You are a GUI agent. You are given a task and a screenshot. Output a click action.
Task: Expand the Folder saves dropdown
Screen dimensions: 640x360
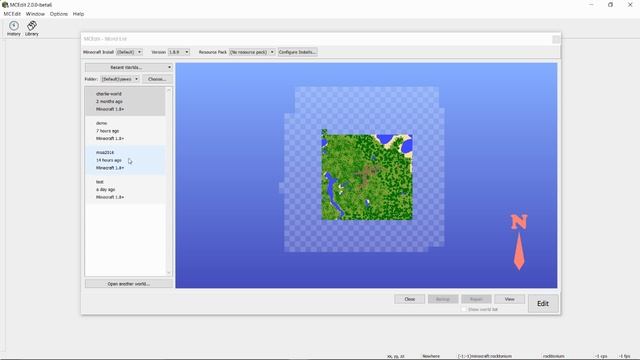120,79
